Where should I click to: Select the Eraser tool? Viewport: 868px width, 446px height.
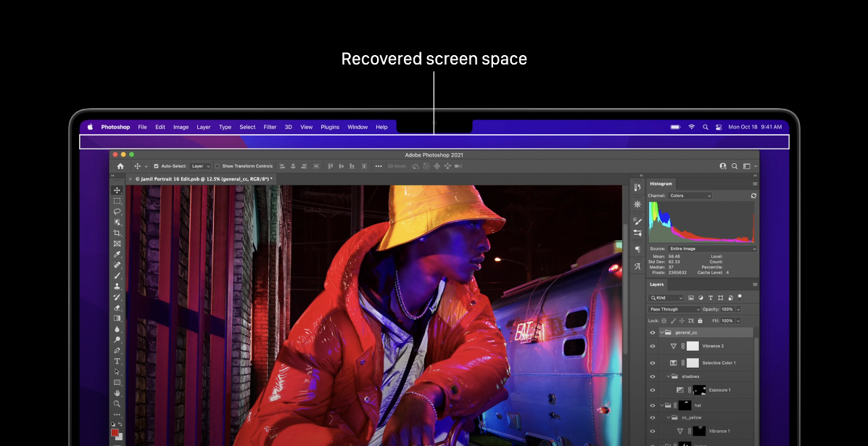pos(117,307)
